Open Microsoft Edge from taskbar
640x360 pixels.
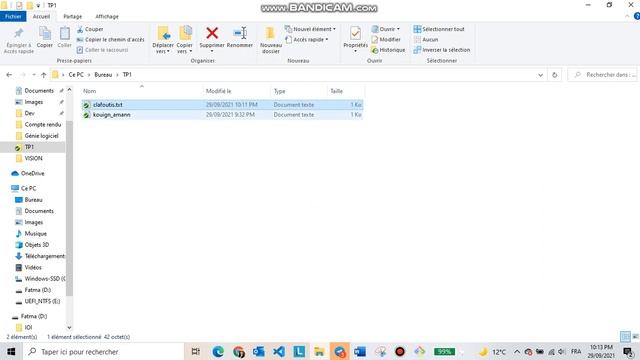point(218,351)
